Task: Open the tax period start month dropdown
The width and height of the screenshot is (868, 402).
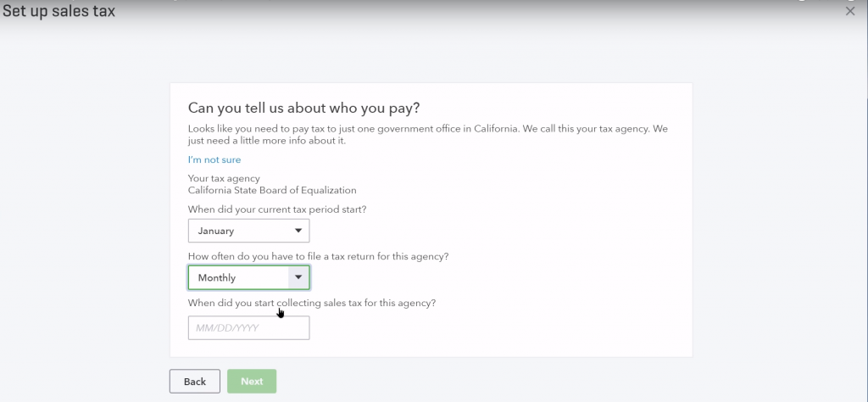Action: click(248, 231)
